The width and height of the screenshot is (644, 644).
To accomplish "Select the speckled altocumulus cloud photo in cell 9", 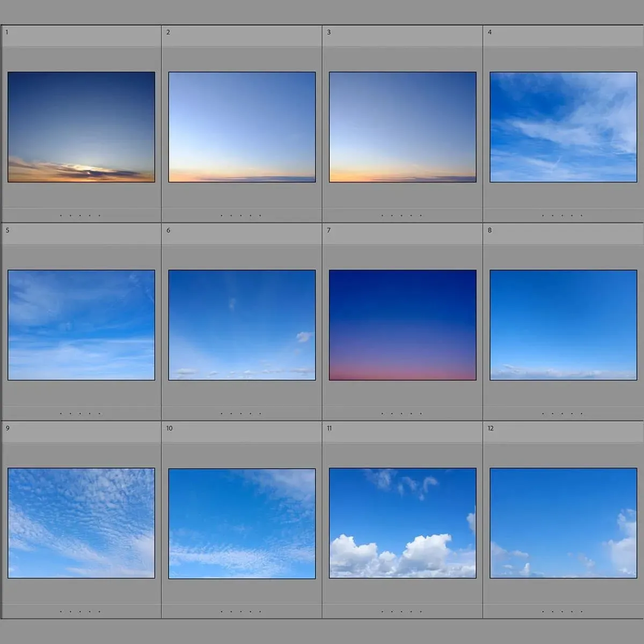I will (81, 523).
